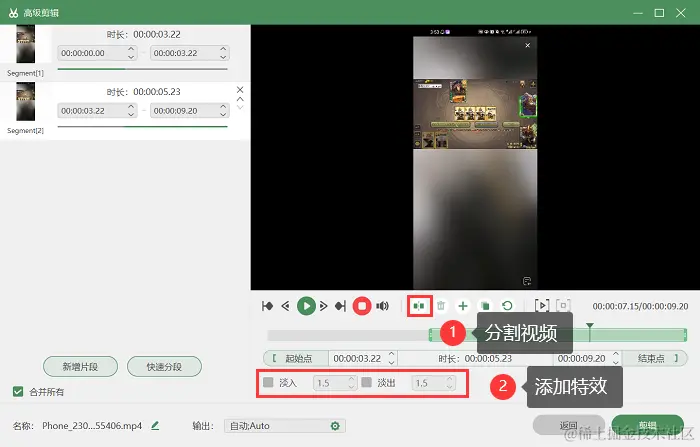Mute the preview volume
This screenshot has height=447, width=700.
383,306
